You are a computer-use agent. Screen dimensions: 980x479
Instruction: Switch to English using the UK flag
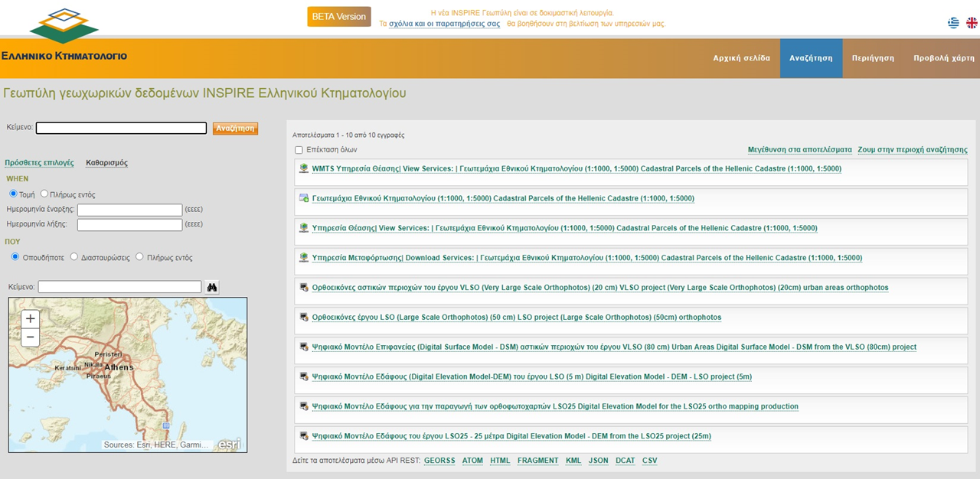[x=972, y=23]
